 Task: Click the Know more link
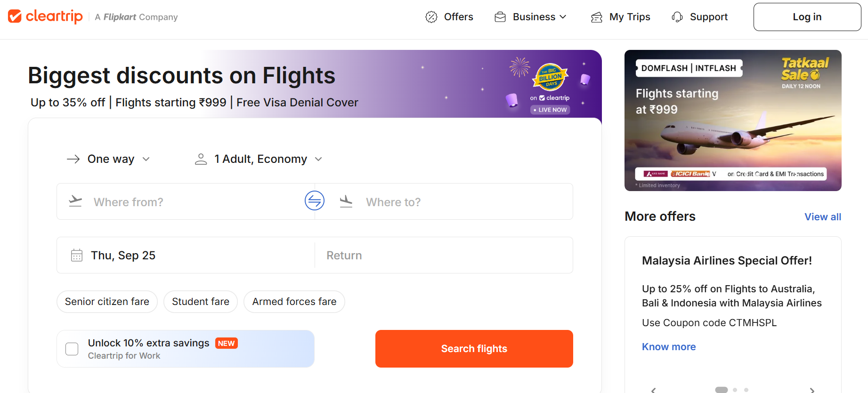click(669, 347)
